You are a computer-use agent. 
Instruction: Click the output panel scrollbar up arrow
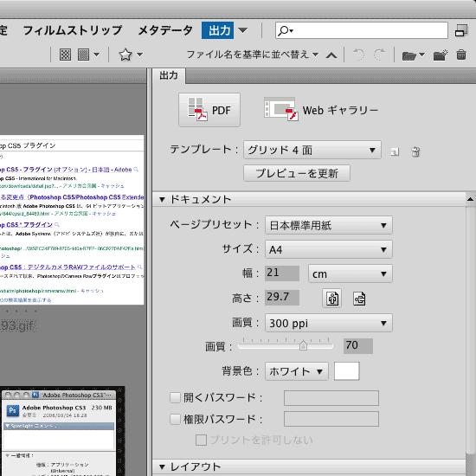pos(470,199)
